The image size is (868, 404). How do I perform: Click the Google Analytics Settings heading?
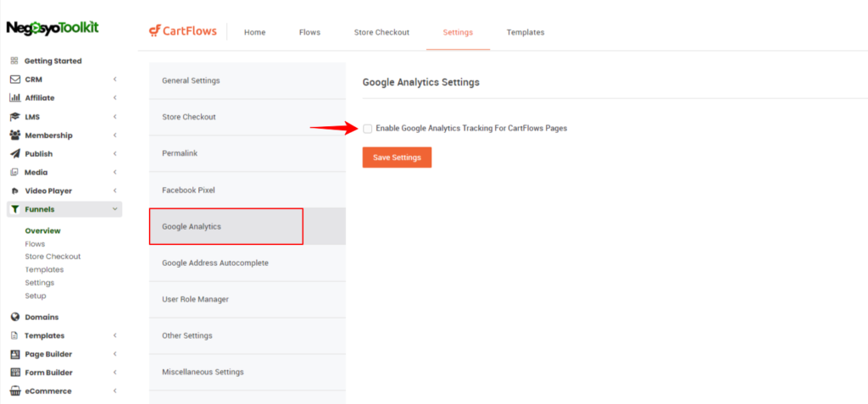click(420, 82)
